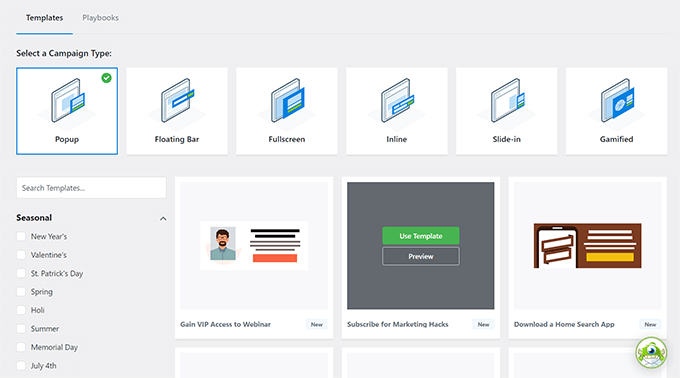The image size is (680, 378).
Task: Select the Popup campaign type icon
Action: tap(67, 101)
